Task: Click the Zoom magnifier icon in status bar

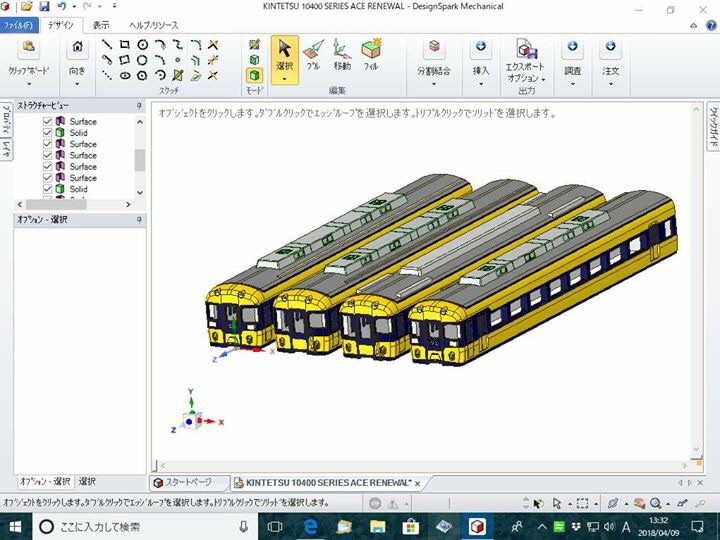Action: click(x=655, y=503)
